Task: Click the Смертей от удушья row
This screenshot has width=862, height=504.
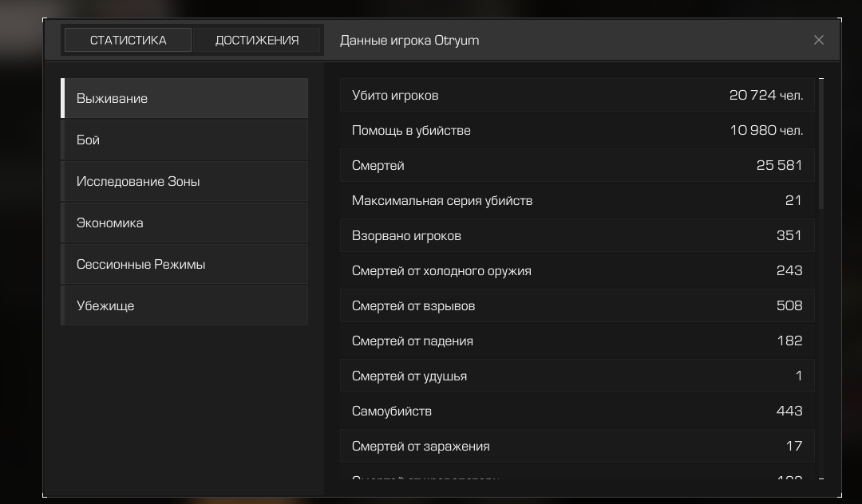Action: (x=577, y=376)
